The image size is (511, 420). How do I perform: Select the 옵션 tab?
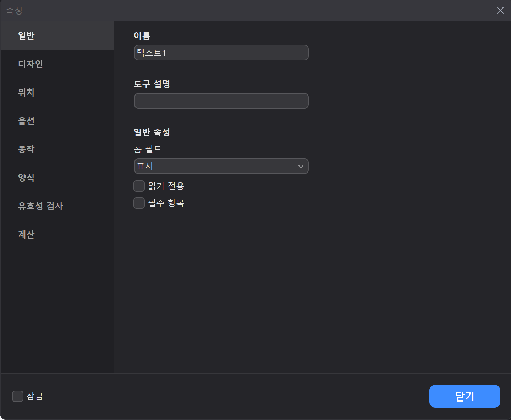57,121
